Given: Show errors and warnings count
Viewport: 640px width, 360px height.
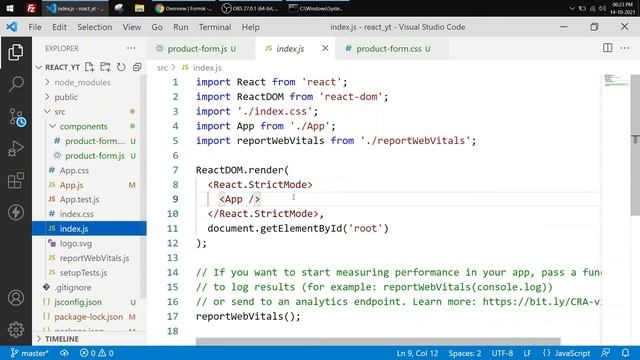Looking at the screenshot, I should click(97, 353).
